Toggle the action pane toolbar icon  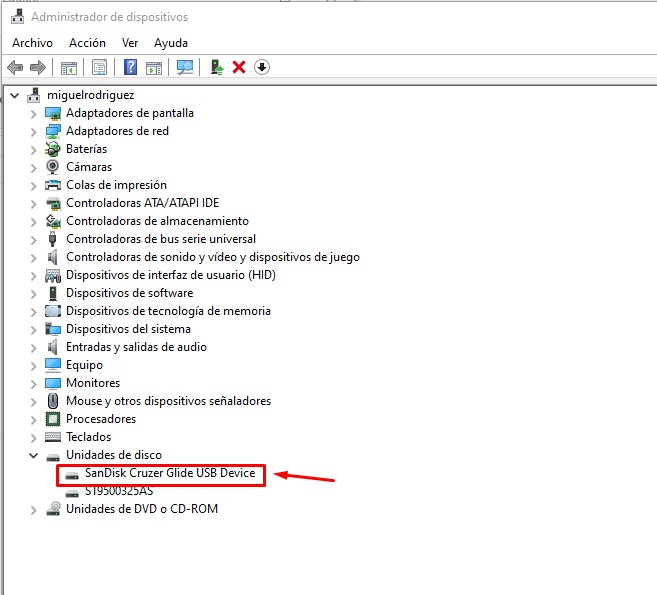[154, 67]
